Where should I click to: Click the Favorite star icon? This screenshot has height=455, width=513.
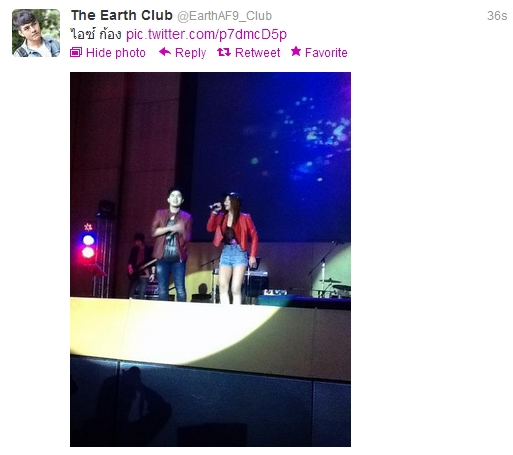point(296,51)
